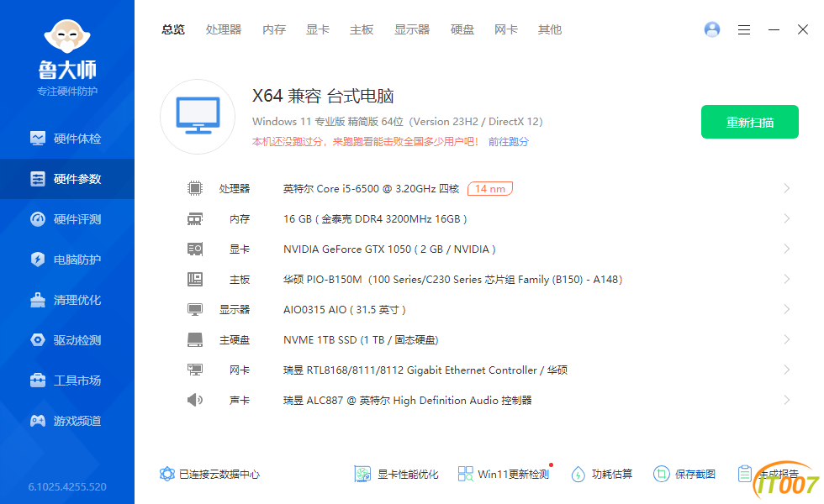Click the desktop computer icon
The width and height of the screenshot is (824, 504).
click(x=198, y=117)
